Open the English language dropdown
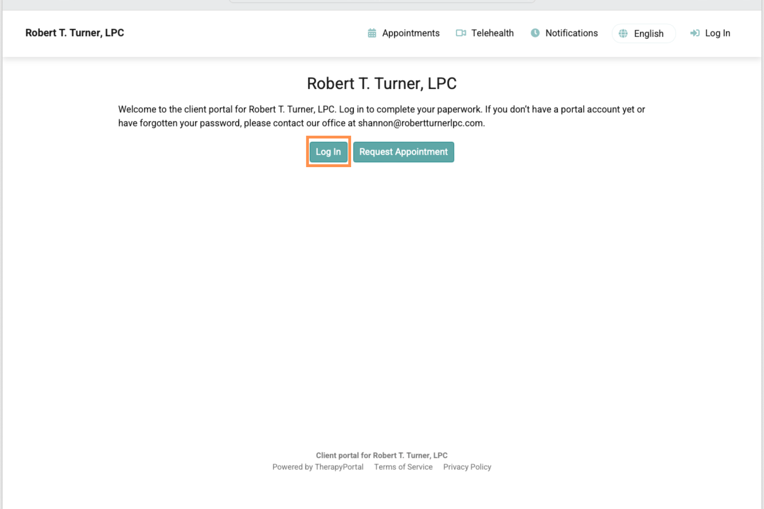 pyautogui.click(x=644, y=34)
